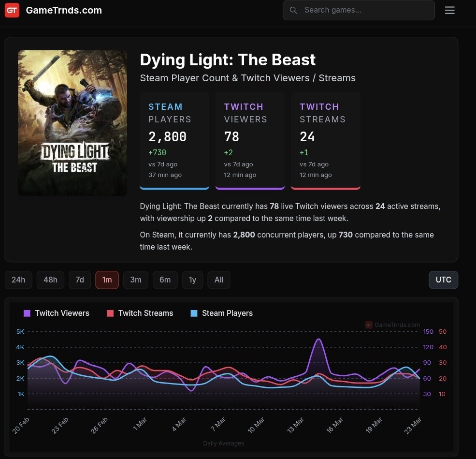Select the Steam Players stat card
The image size is (476, 459).
pos(174,141)
